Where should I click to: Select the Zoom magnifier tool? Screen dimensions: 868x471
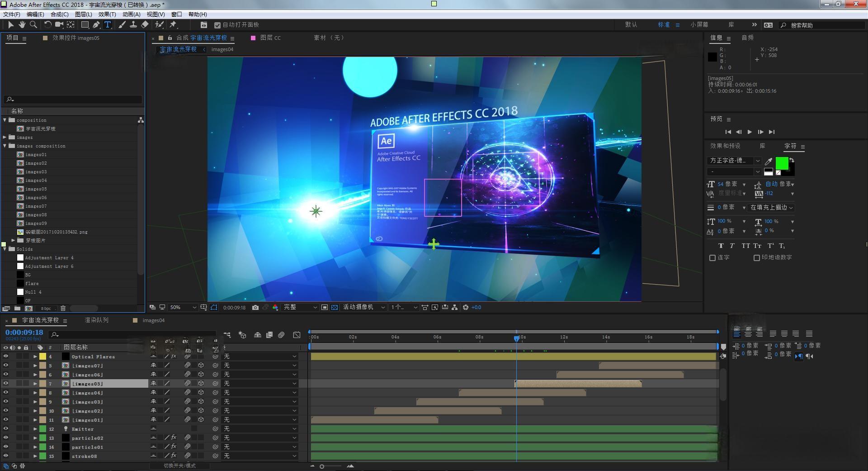tap(33, 25)
